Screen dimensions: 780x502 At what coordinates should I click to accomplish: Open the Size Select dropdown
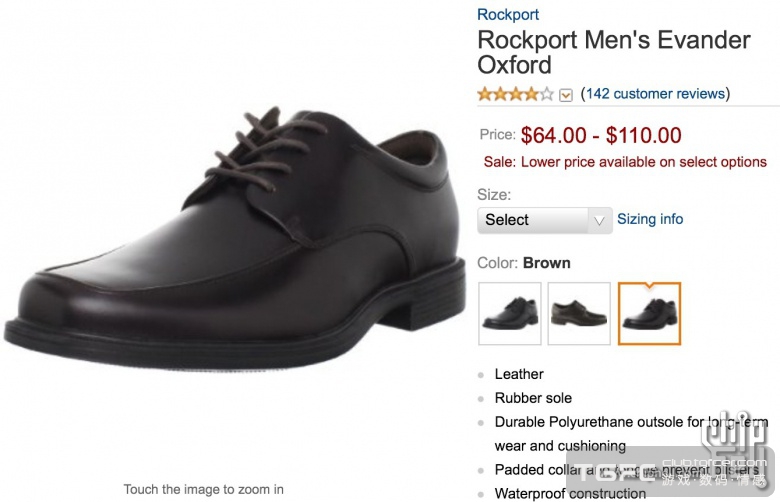(x=544, y=220)
